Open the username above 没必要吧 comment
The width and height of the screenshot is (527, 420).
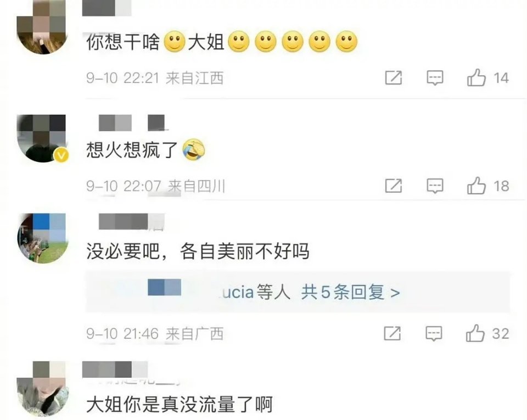click(132, 222)
